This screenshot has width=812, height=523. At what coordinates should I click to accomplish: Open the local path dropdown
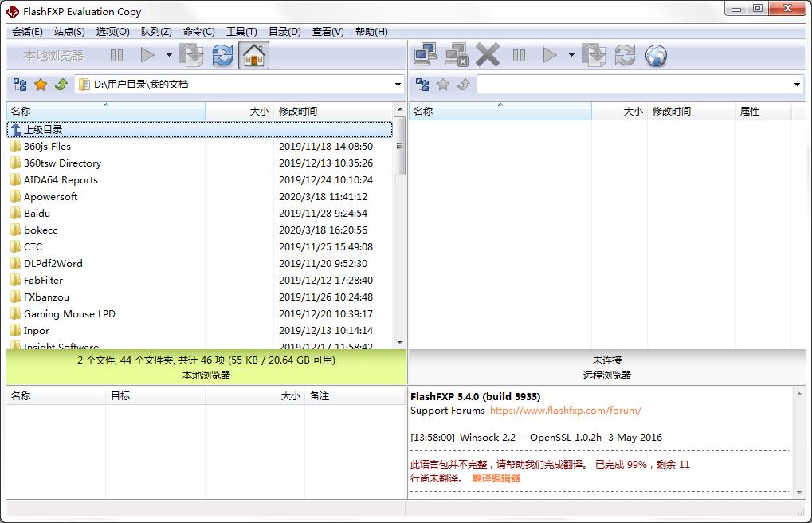point(396,84)
